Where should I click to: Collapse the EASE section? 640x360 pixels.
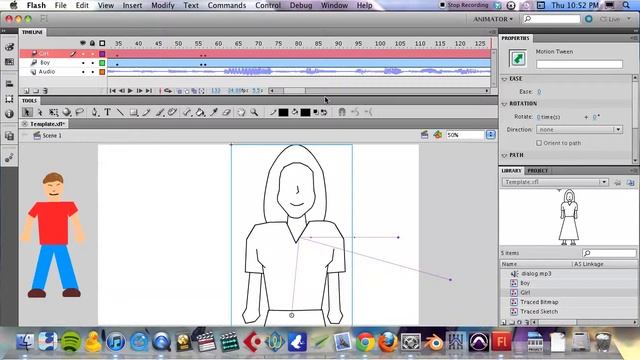[504, 79]
